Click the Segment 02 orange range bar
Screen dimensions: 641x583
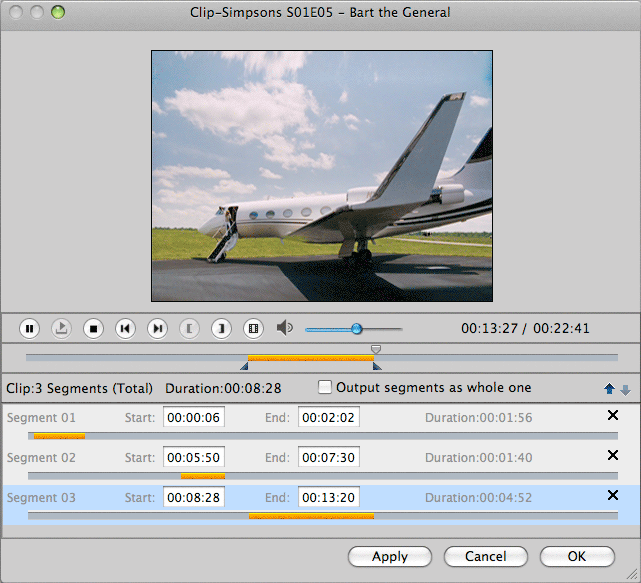[203, 476]
